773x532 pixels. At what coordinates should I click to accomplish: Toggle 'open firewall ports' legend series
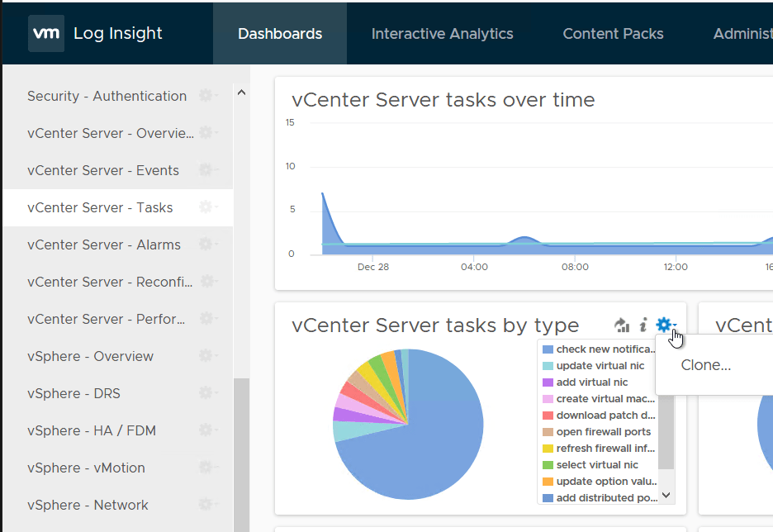(603, 432)
